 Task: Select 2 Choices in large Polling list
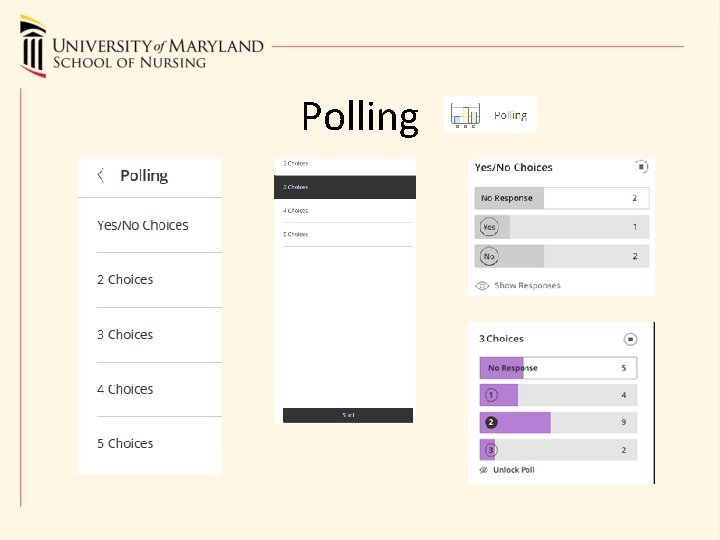point(125,280)
